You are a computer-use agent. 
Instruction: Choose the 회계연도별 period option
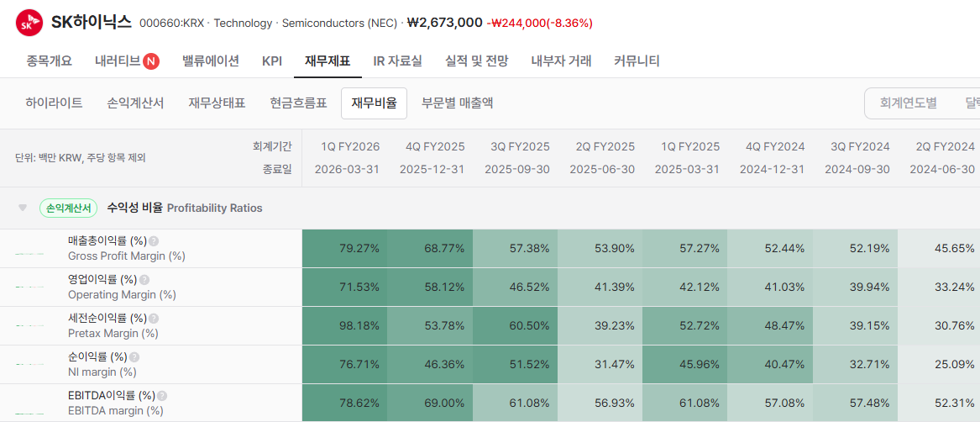click(x=908, y=103)
